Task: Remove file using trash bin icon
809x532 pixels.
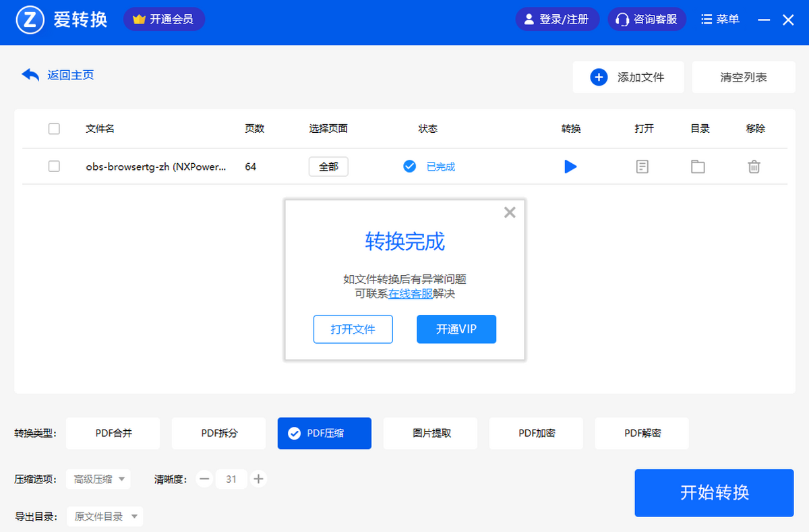Action: 754,167
